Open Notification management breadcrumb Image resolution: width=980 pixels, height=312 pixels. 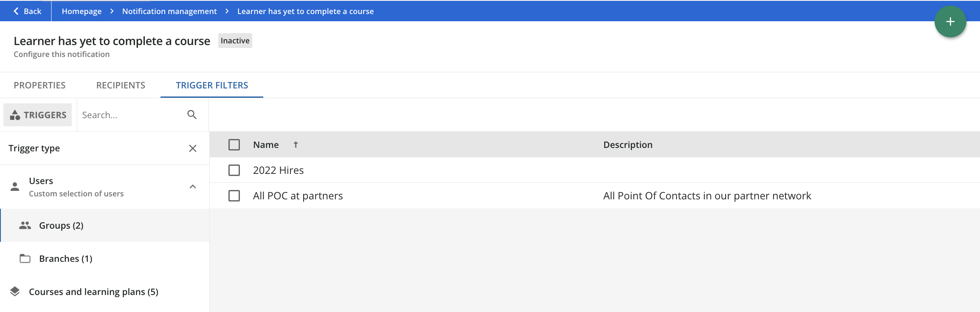pyautogui.click(x=169, y=11)
